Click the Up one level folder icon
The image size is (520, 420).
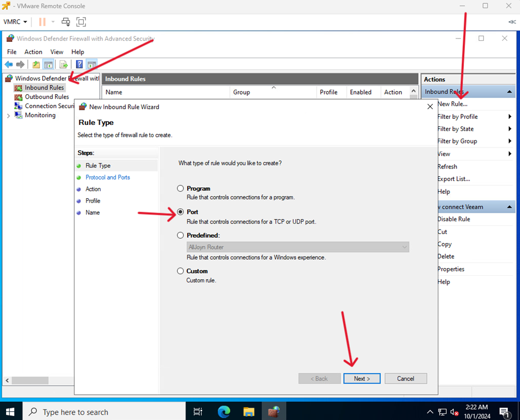pyautogui.click(x=36, y=64)
